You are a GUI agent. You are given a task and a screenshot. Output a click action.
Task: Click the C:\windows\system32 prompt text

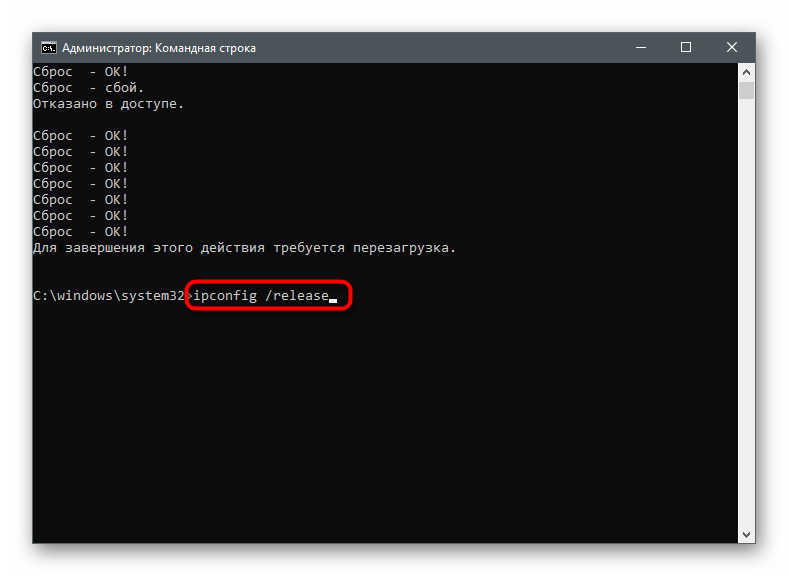pyautogui.click(x=109, y=296)
